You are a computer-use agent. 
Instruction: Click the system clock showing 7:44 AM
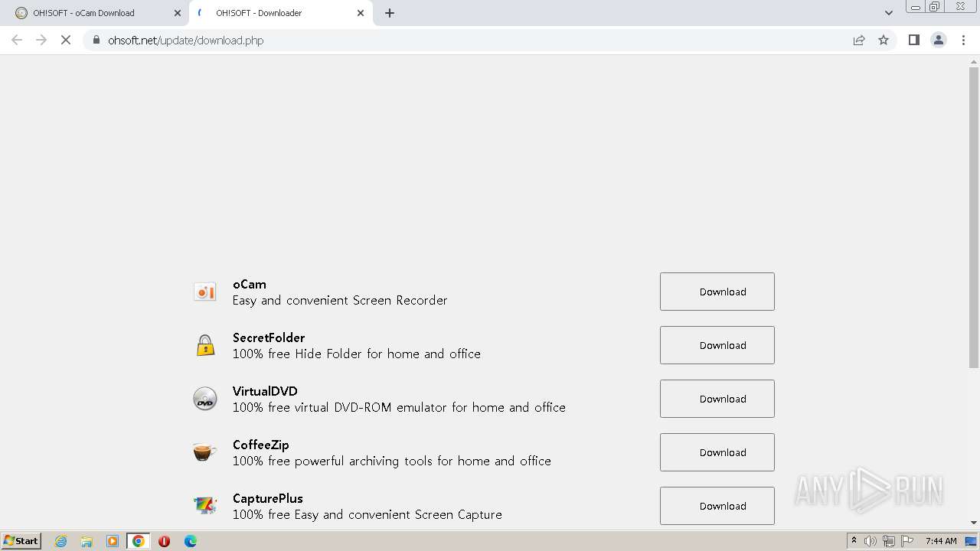pyautogui.click(x=941, y=541)
